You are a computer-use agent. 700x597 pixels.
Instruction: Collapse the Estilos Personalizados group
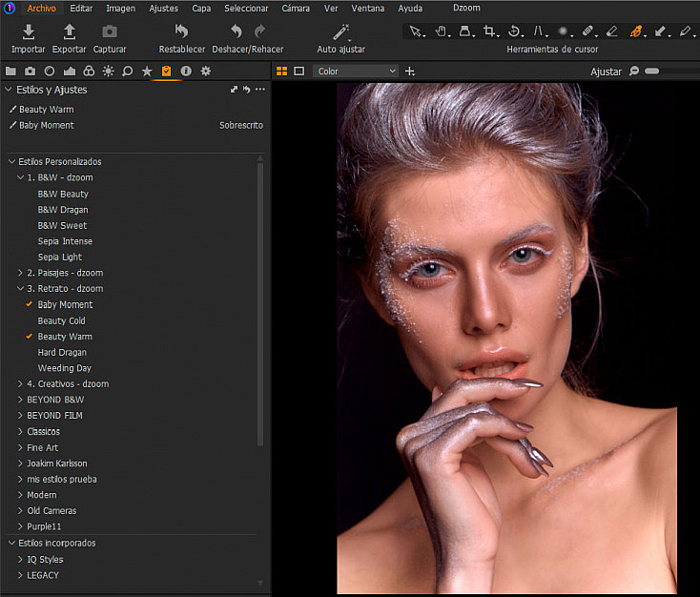click(11, 161)
